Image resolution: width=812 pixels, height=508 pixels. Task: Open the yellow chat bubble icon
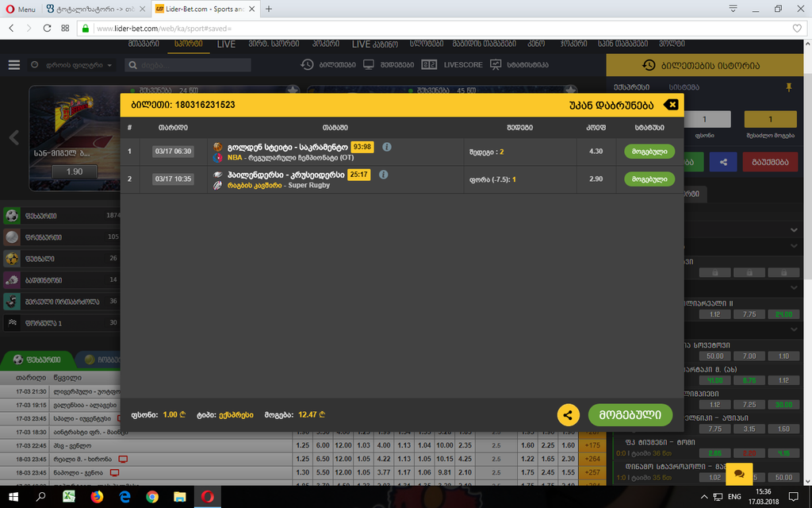coord(739,473)
